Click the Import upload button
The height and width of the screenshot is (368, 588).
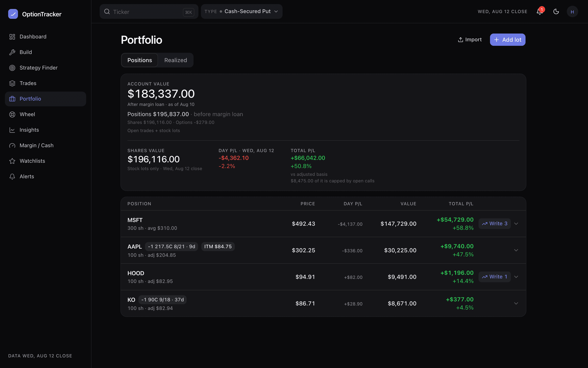coord(470,40)
